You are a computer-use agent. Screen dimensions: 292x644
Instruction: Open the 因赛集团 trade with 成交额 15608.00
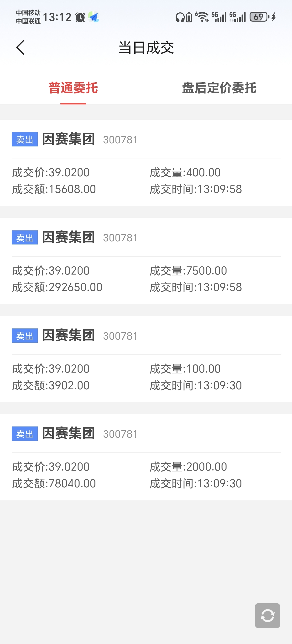coord(146,163)
